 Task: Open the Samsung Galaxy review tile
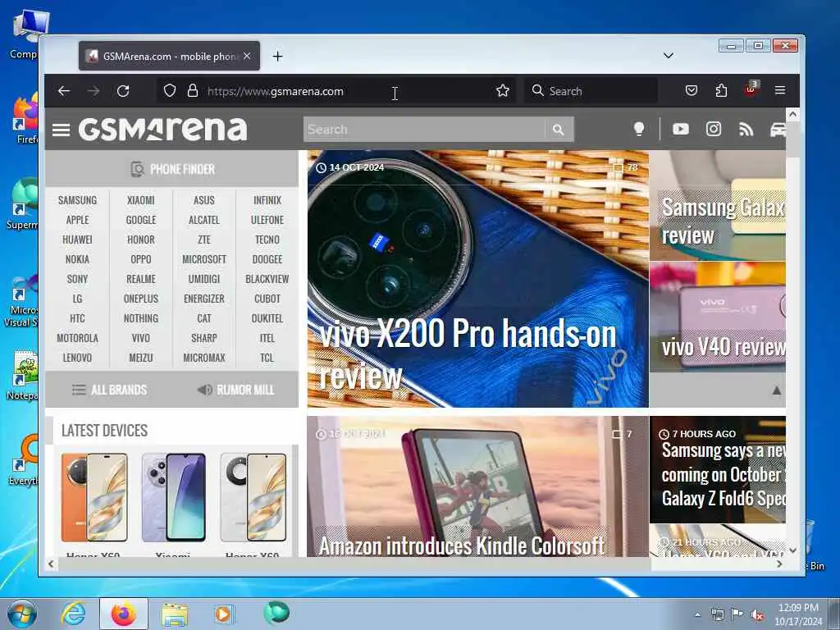point(718,206)
